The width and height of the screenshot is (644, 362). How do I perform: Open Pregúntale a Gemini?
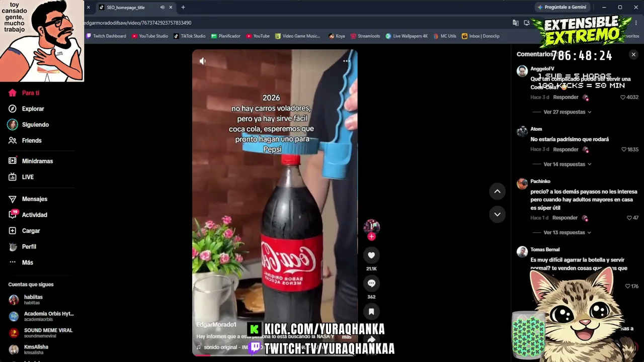coord(561,8)
